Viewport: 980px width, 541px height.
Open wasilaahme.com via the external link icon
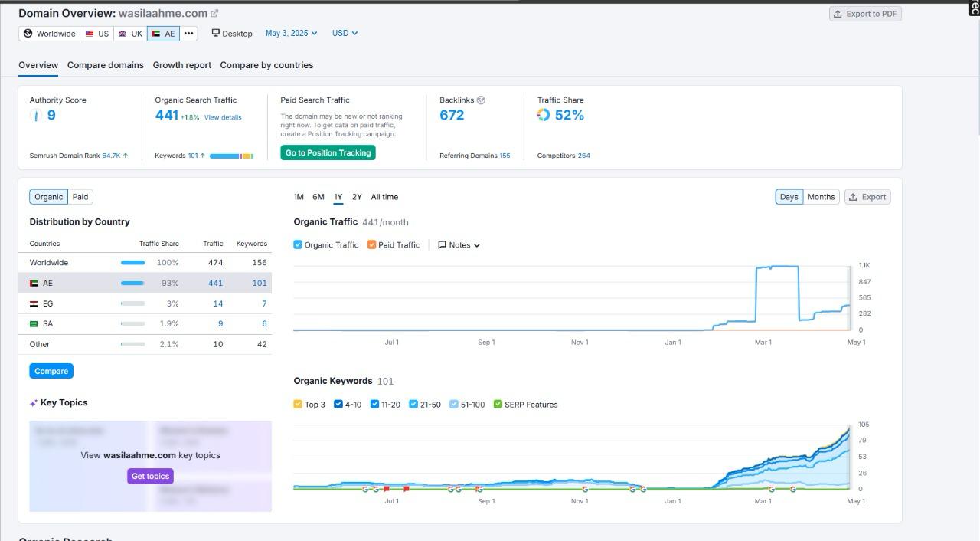pos(214,13)
